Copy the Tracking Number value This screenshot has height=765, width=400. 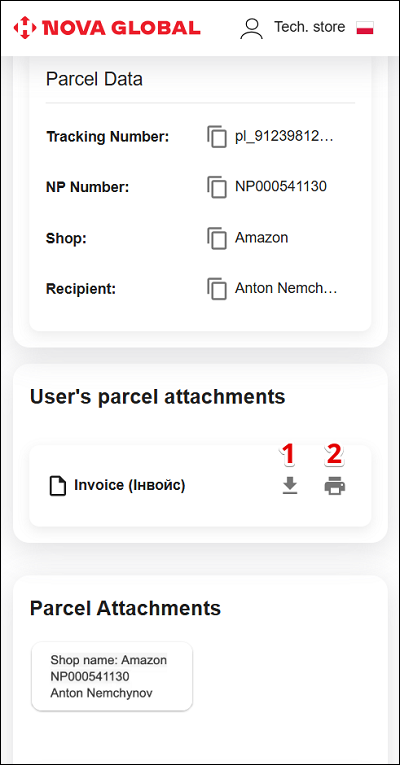217,137
